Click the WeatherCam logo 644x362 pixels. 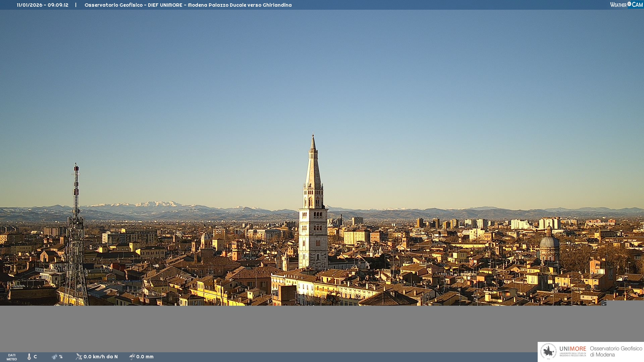tap(626, 5)
